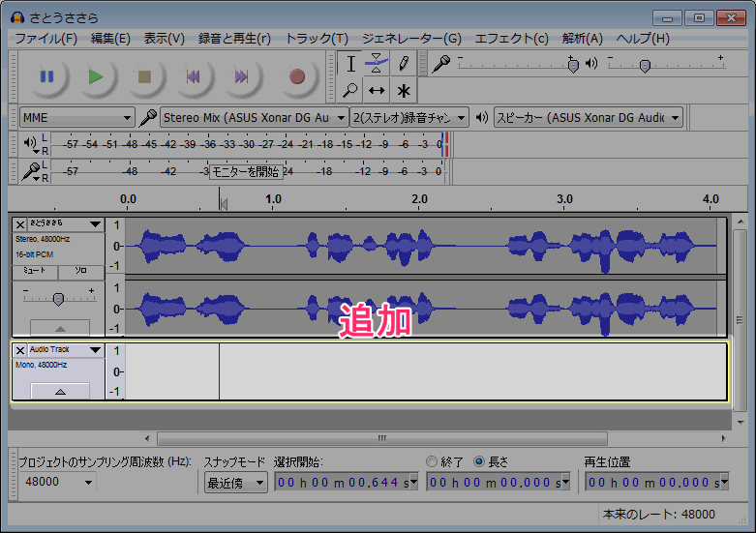756x533 pixels.
Task: Start recording with the red Record button
Action: (297, 76)
